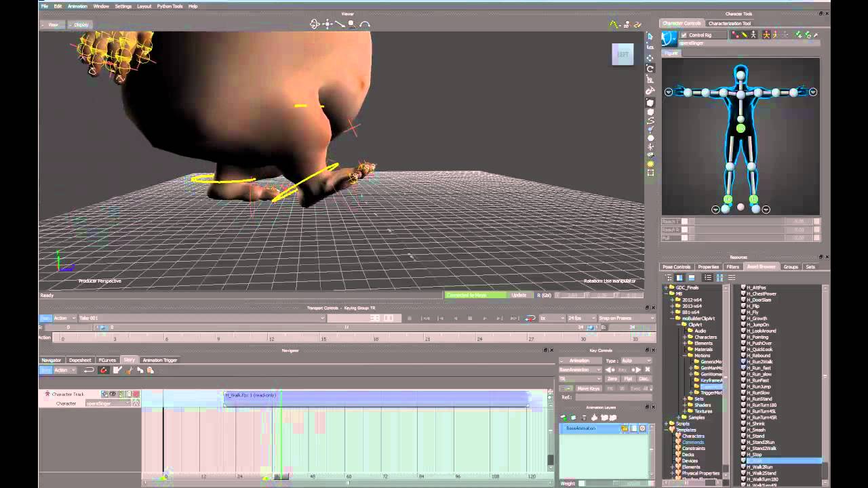Click the blue character icon in Character Controls

coord(669,39)
